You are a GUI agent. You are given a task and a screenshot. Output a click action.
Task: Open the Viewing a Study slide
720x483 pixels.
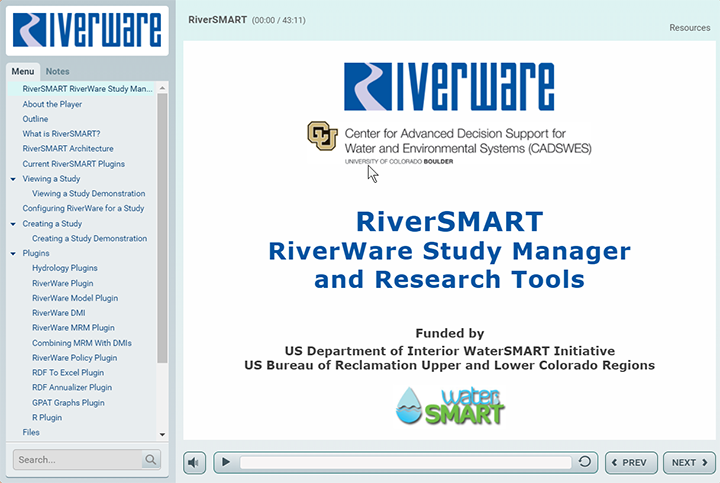51,179
